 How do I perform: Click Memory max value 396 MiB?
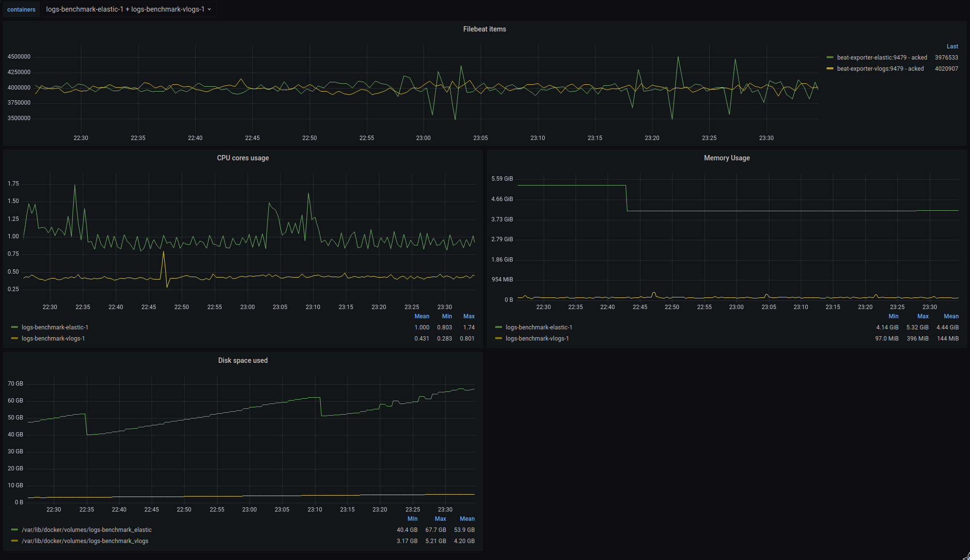pyautogui.click(x=918, y=339)
